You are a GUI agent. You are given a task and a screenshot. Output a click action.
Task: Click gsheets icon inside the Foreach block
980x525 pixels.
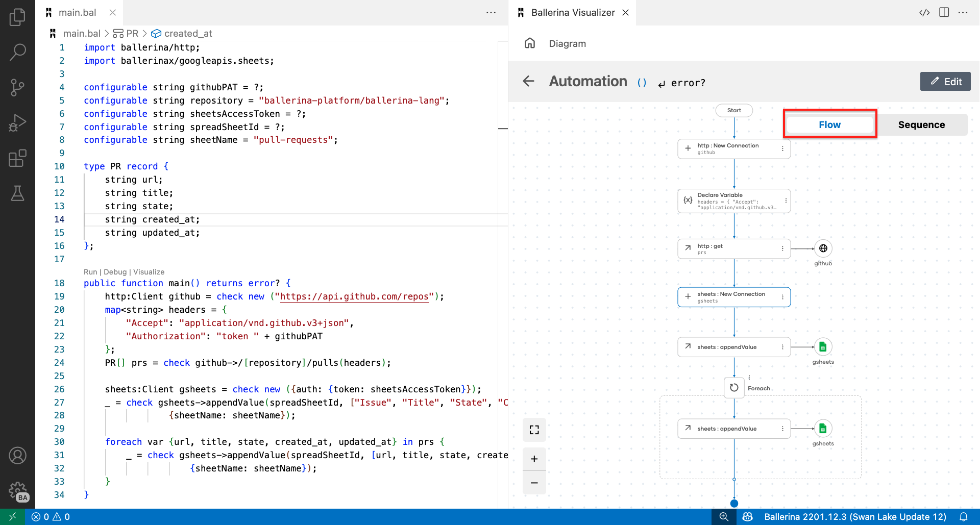(823, 429)
